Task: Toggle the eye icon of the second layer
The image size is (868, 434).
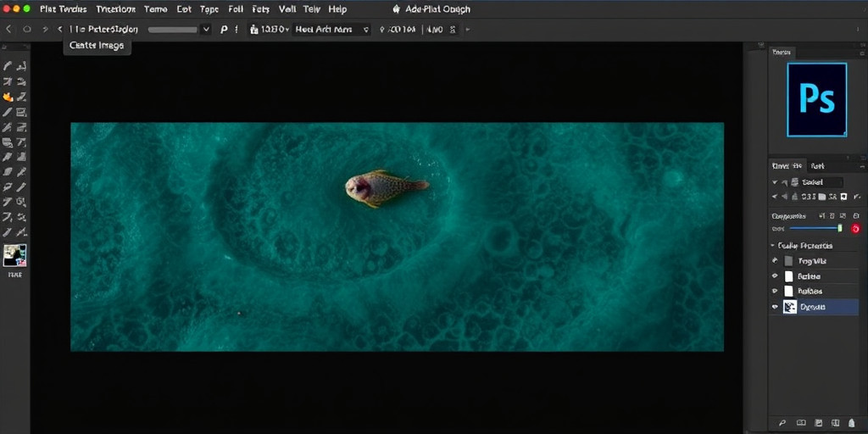Action: (x=775, y=276)
